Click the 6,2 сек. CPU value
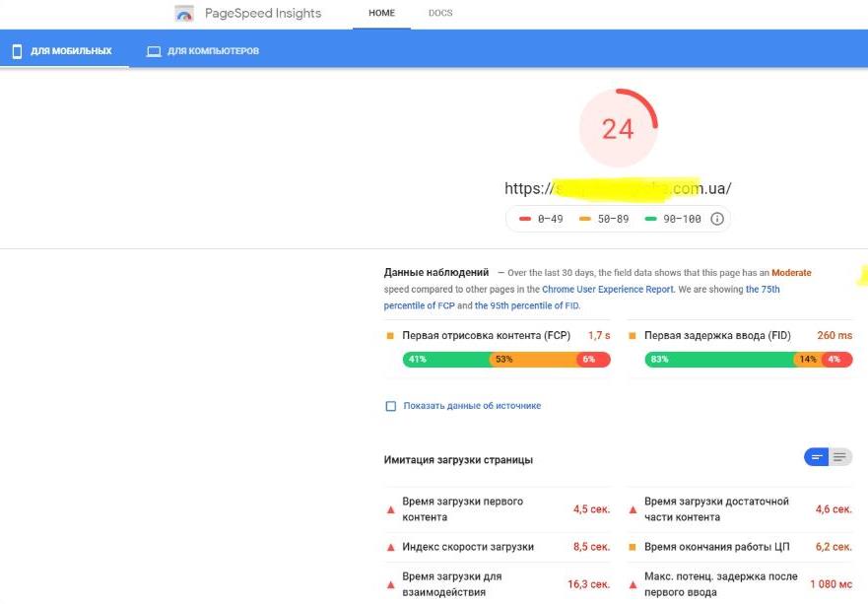 point(834,547)
